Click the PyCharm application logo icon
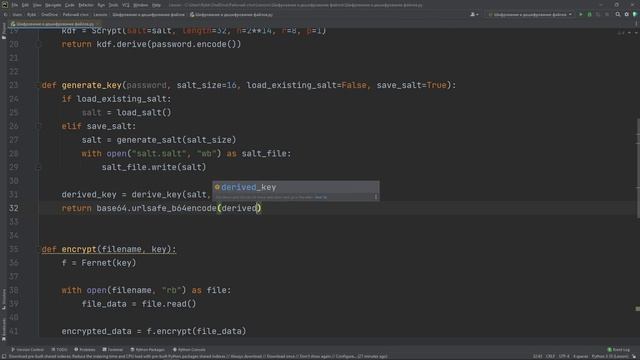Viewport: 640px width, 360px height. (x=5, y=5)
